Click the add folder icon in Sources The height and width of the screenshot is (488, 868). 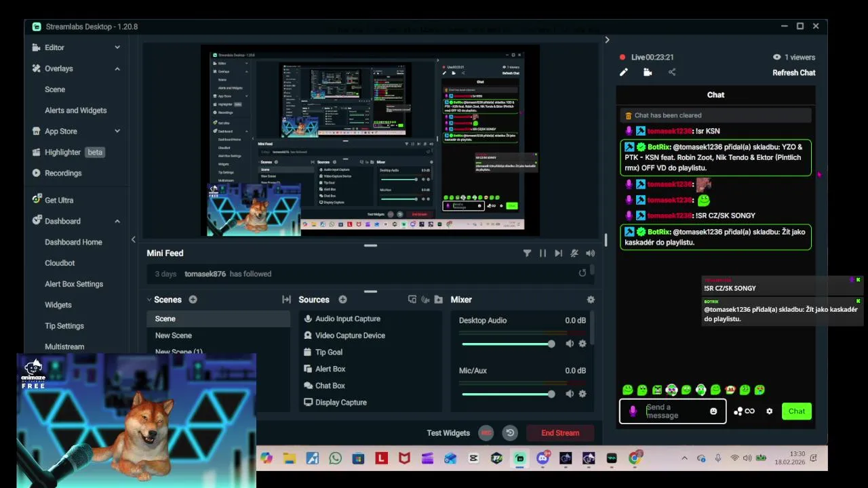tap(438, 300)
